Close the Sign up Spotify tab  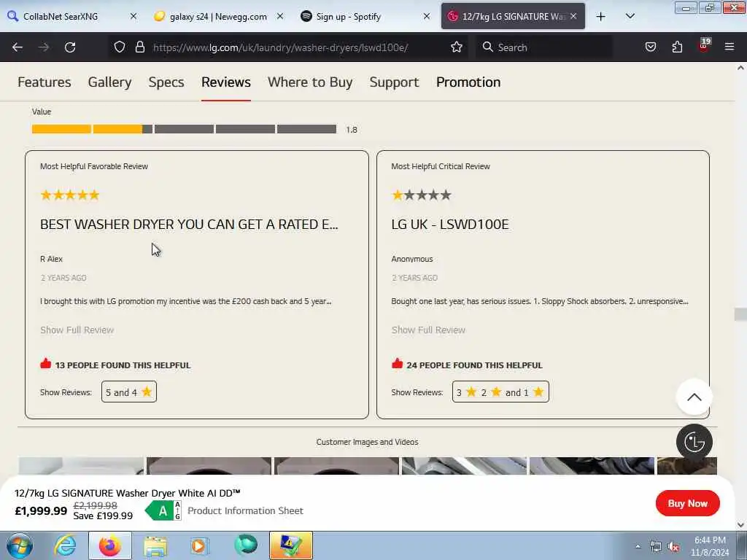coord(426,16)
